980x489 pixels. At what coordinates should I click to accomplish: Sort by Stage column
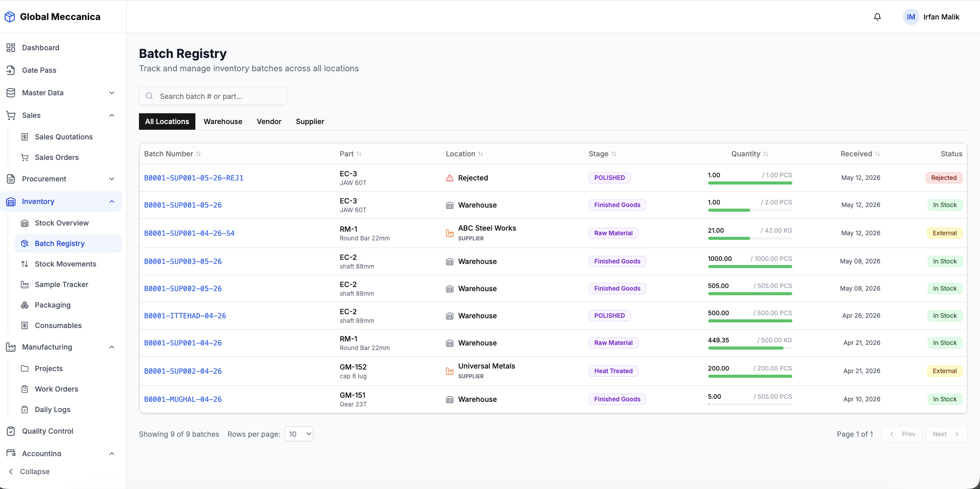[603, 154]
